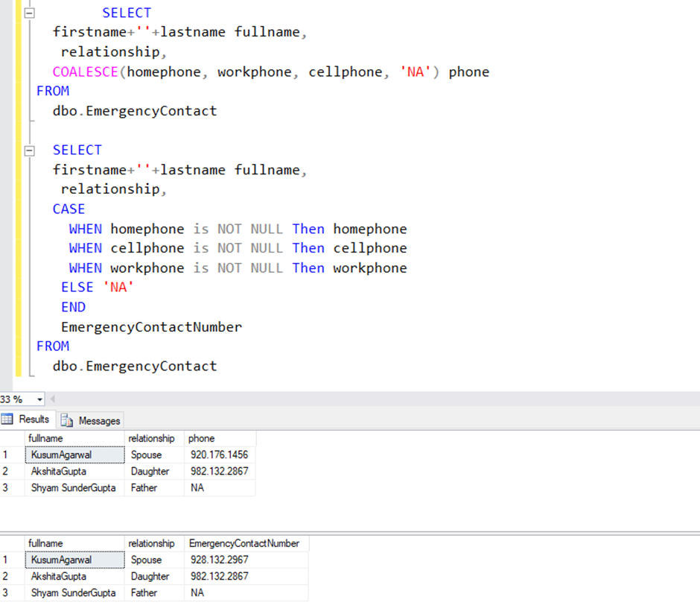Click the KusumAgarwal cell in top grid
Screen dimensions: 700x605
pyautogui.click(x=74, y=454)
